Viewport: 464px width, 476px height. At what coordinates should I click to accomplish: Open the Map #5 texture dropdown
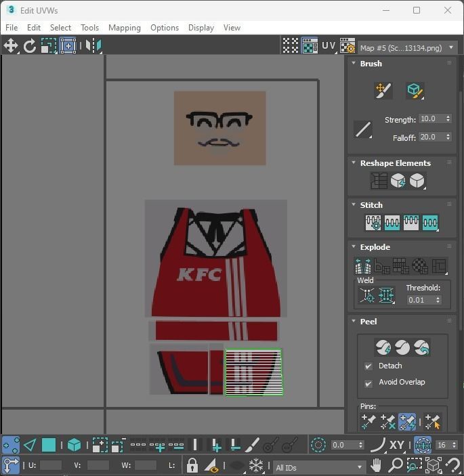pos(407,48)
